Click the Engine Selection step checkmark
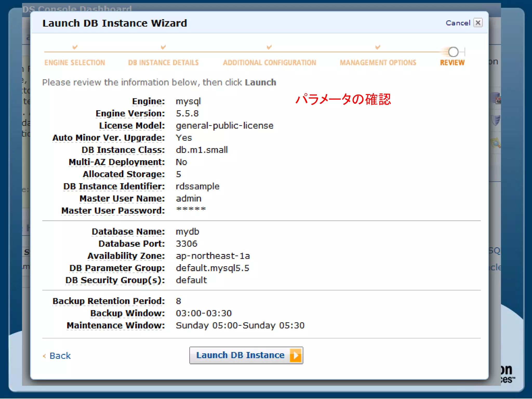Image resolution: width=532 pixels, height=399 pixels. [x=75, y=47]
